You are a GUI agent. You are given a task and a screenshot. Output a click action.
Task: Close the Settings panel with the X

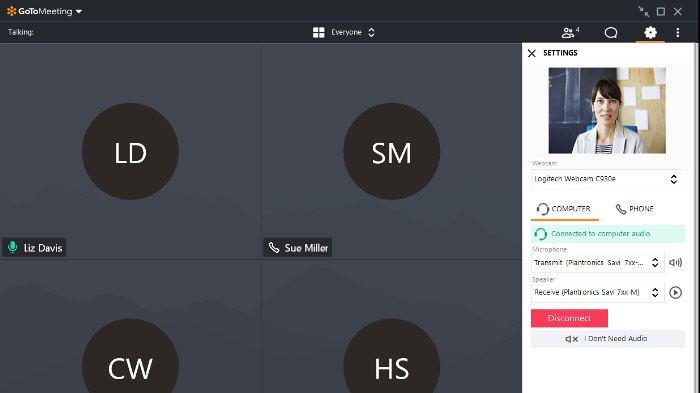[x=531, y=53]
